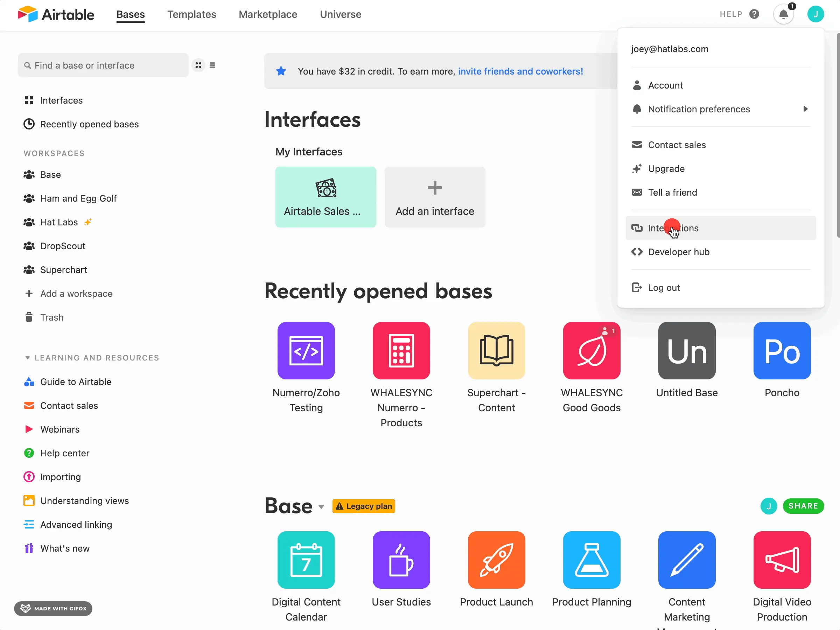This screenshot has height=630, width=840.
Task: Click the Help question mark icon
Action: 754,14
